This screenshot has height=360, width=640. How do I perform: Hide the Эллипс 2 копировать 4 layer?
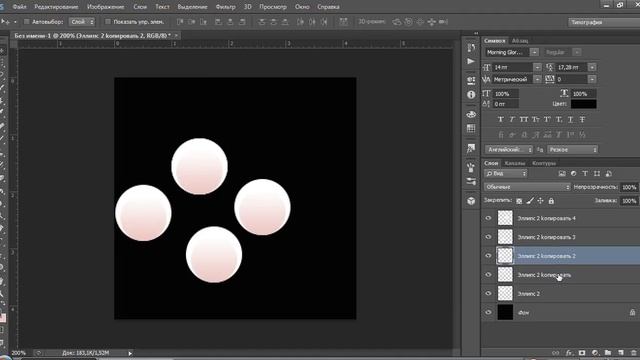click(x=488, y=218)
